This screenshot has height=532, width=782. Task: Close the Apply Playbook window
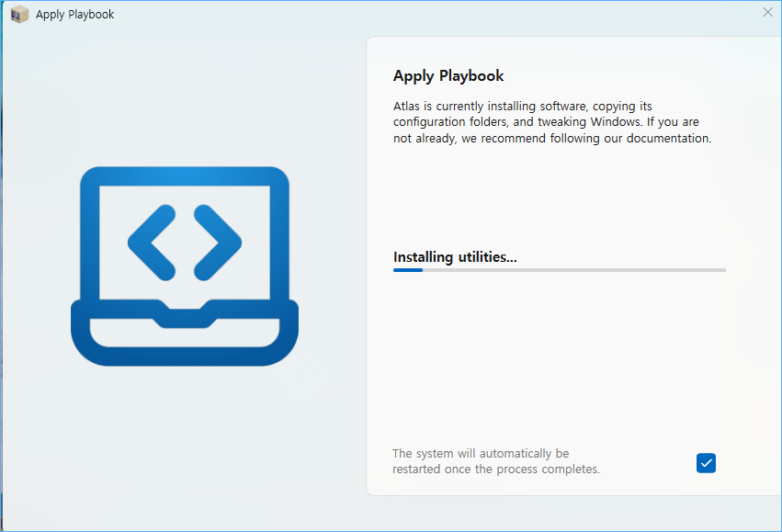(767, 13)
